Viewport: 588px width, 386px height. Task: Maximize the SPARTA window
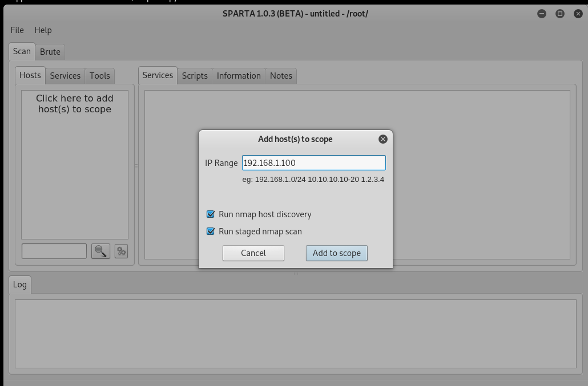tap(560, 14)
